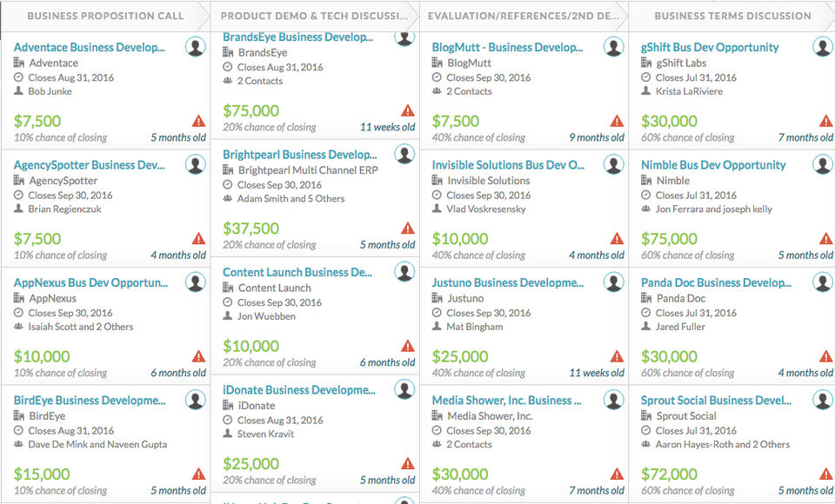Click the avatar icon on Media Shower deal
This screenshot has height=504, width=835.
[613, 400]
